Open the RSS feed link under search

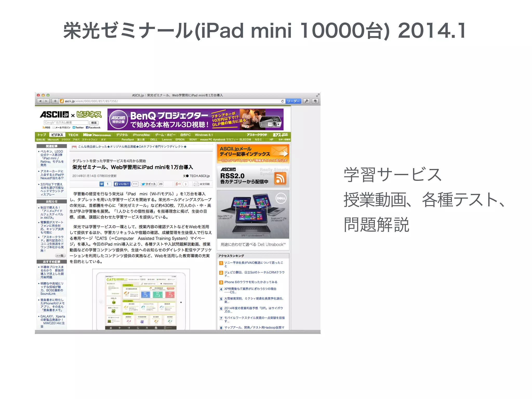click(46, 128)
